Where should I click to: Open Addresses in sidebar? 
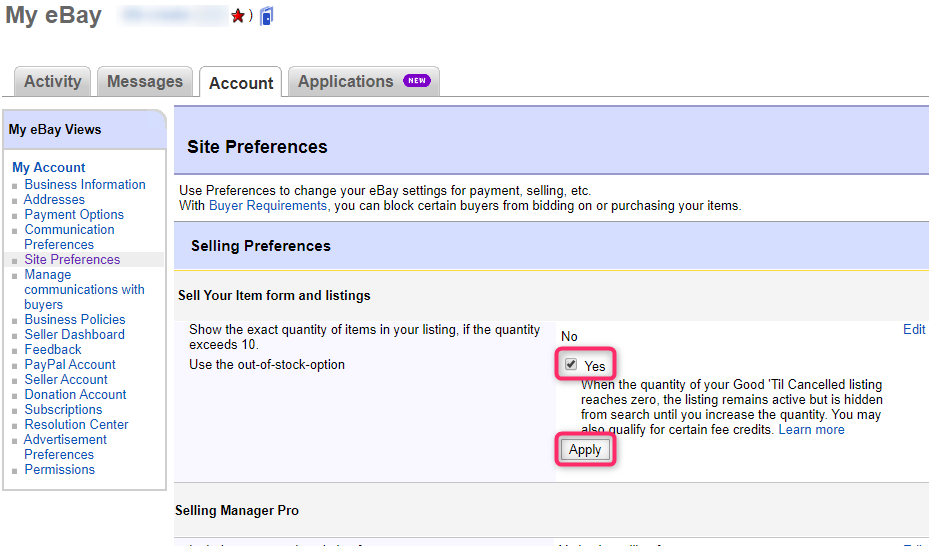click(54, 199)
